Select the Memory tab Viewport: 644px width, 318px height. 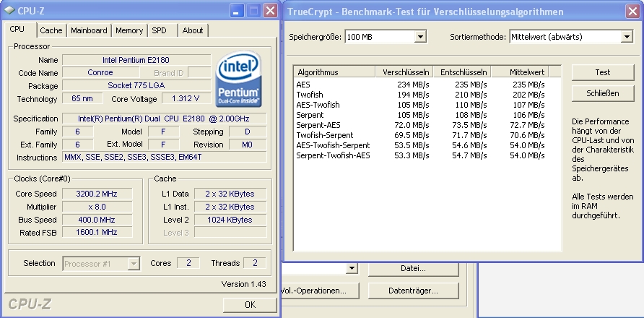click(129, 30)
